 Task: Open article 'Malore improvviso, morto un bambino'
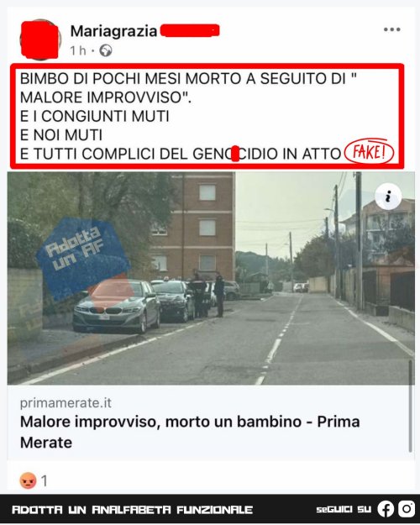click(x=190, y=432)
